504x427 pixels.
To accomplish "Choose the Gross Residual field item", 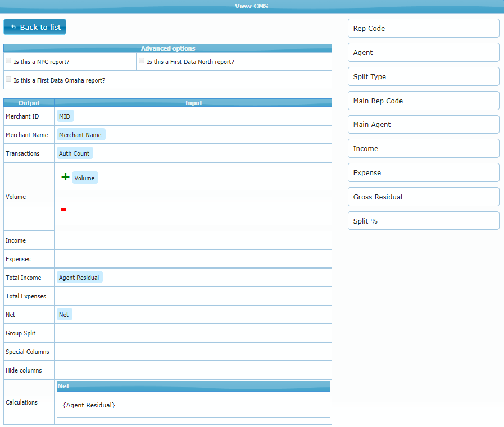I will [423, 197].
